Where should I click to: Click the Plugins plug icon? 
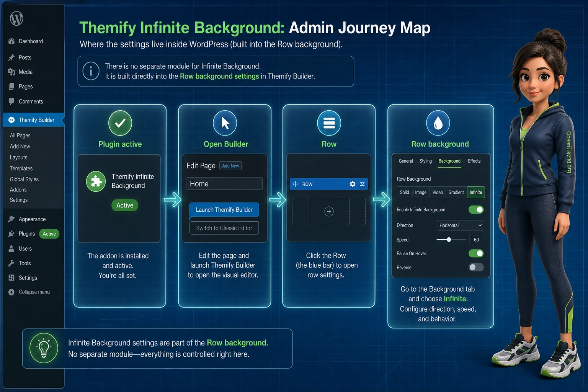point(11,234)
